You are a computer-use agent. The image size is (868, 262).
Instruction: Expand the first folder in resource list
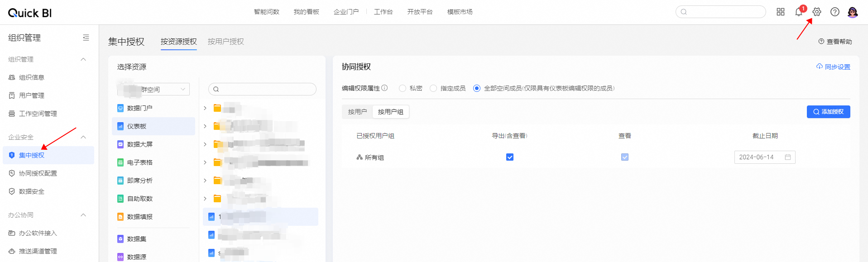click(205, 108)
